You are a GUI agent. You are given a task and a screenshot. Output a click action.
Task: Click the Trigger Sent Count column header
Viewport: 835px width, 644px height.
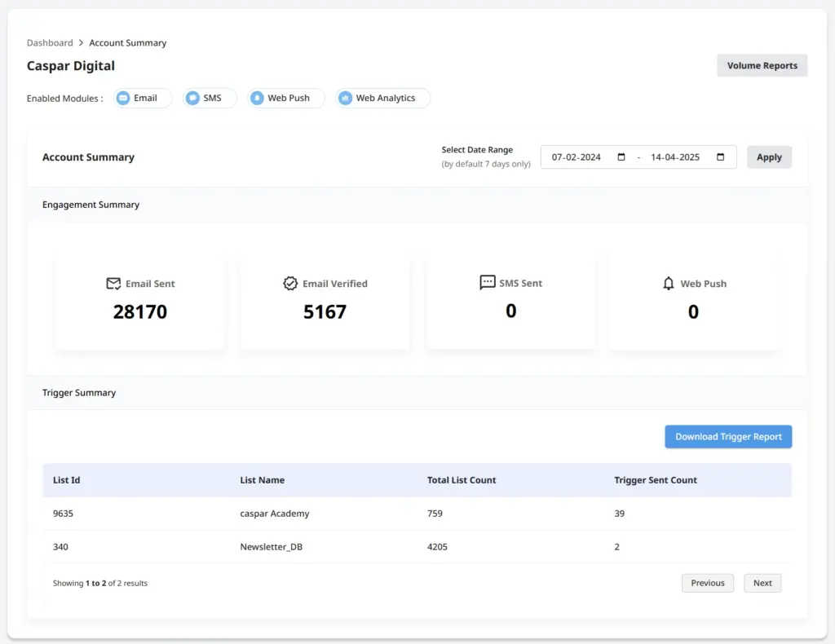[x=656, y=480]
